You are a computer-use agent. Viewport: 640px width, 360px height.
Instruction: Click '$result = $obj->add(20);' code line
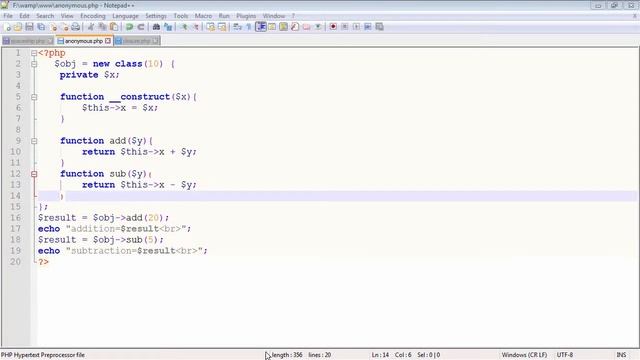coord(103,218)
